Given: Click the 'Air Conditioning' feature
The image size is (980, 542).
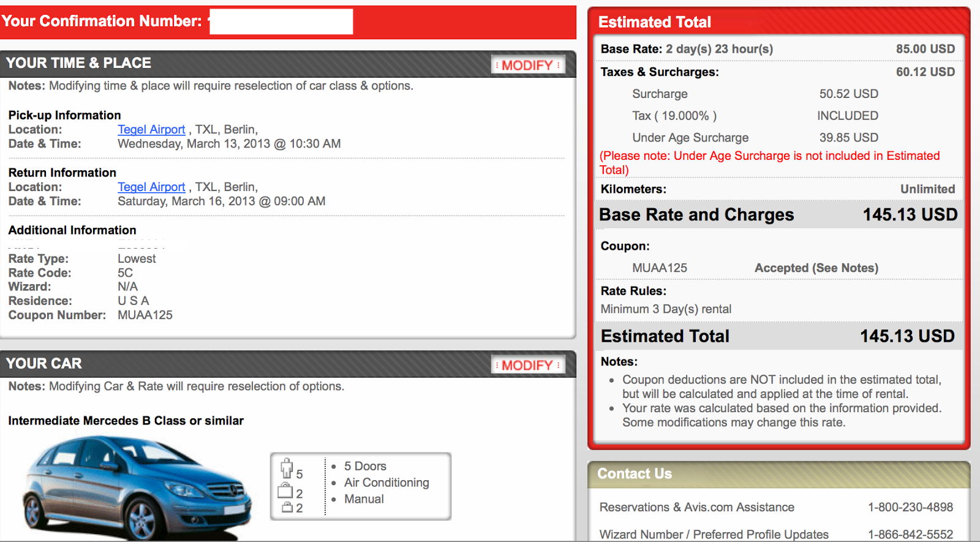Looking at the screenshot, I should [x=386, y=483].
